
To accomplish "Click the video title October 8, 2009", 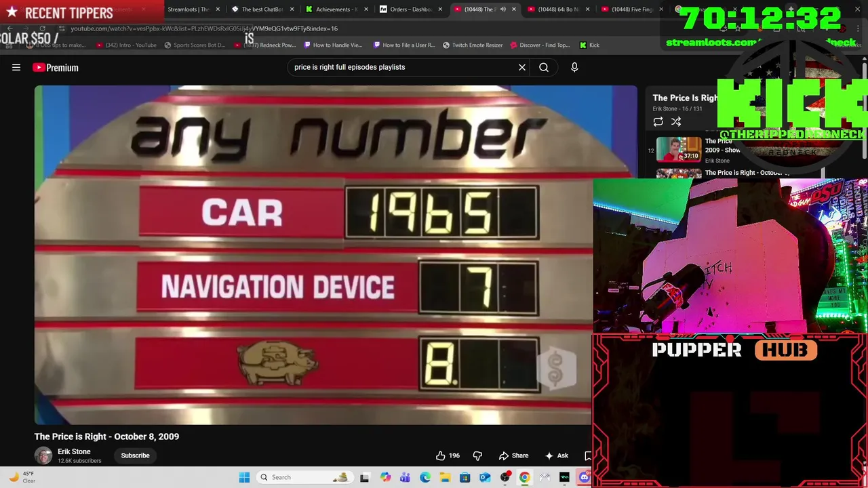I will pyautogui.click(x=106, y=436).
